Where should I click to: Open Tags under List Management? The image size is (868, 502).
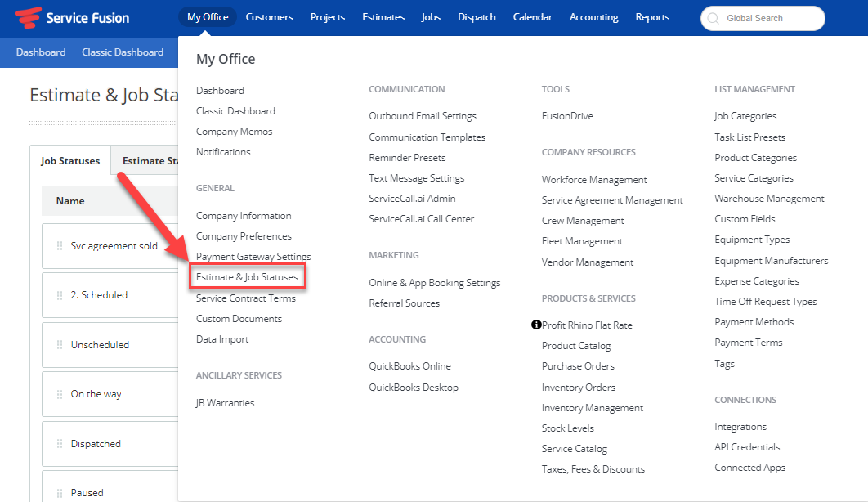tap(724, 364)
